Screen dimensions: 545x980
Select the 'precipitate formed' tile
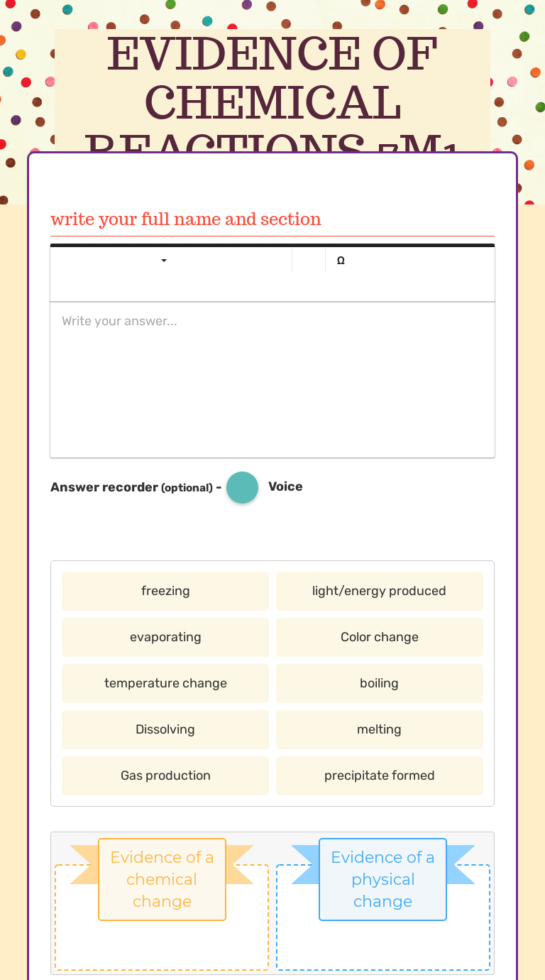379,775
